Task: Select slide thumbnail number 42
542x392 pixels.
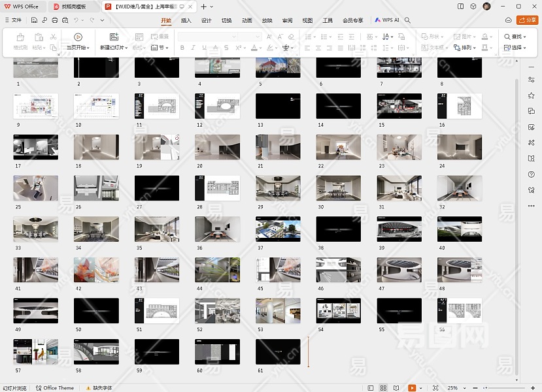Action: point(97,270)
